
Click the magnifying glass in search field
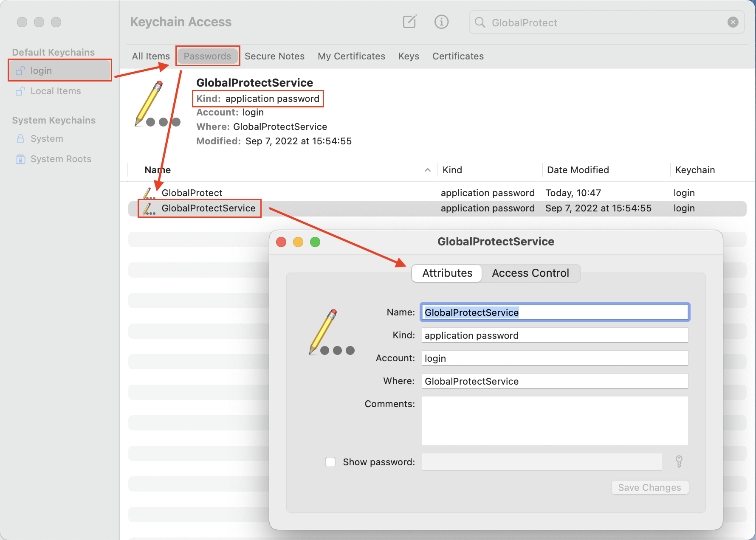pyautogui.click(x=480, y=22)
